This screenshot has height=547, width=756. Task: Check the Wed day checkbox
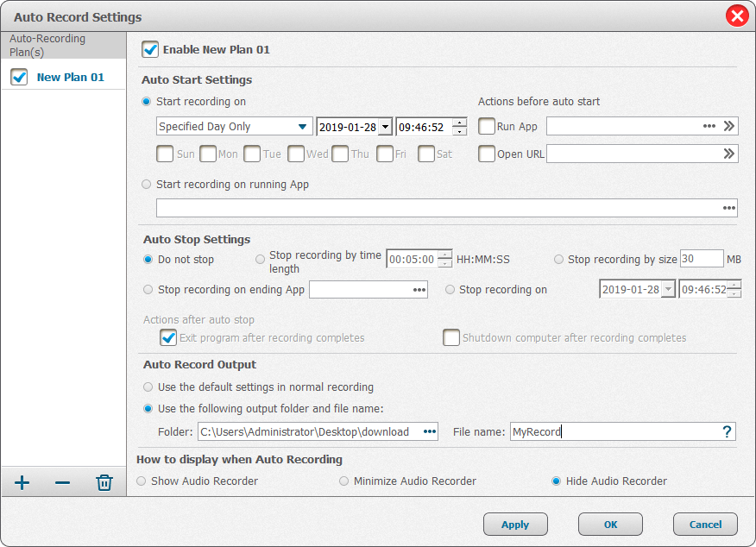click(x=295, y=154)
